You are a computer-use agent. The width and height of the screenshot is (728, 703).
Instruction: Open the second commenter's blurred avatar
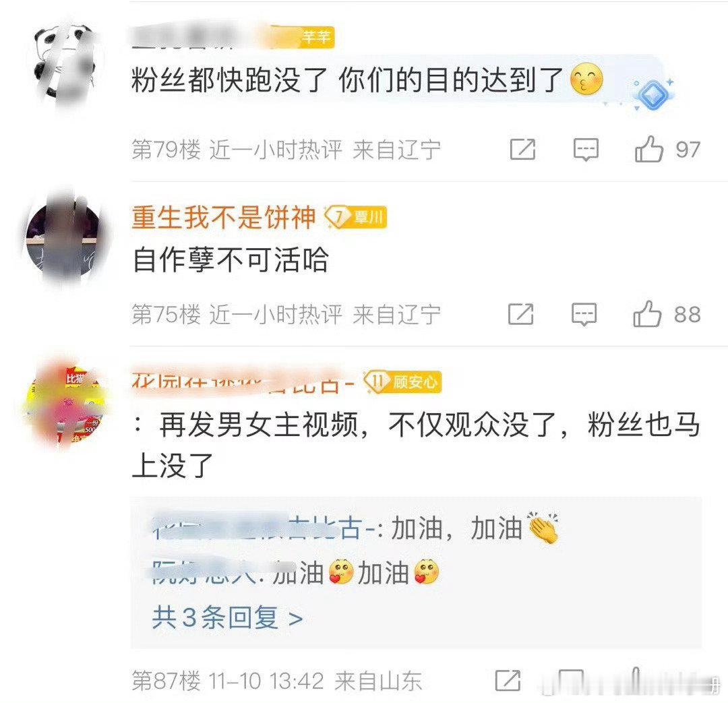63,237
